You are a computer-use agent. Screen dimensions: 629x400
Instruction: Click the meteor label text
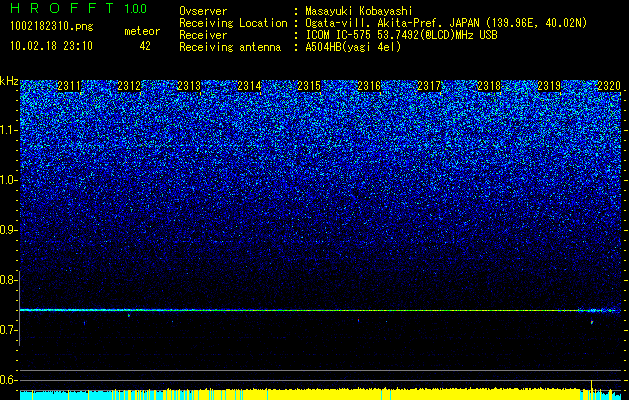coord(142,31)
